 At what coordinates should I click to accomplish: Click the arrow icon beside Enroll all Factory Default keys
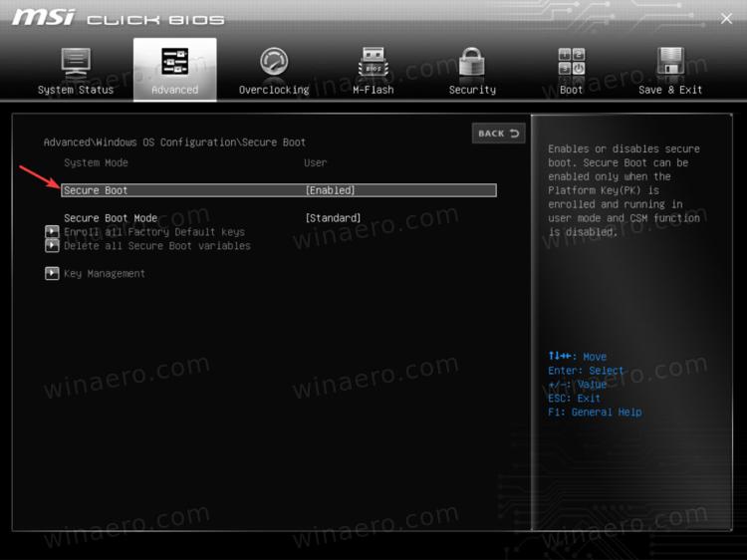pyautogui.click(x=52, y=231)
